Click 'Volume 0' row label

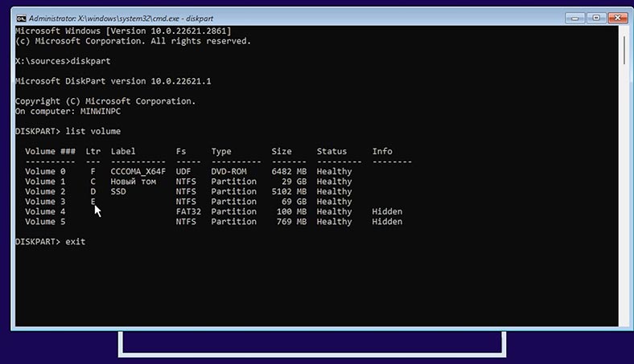(x=45, y=171)
